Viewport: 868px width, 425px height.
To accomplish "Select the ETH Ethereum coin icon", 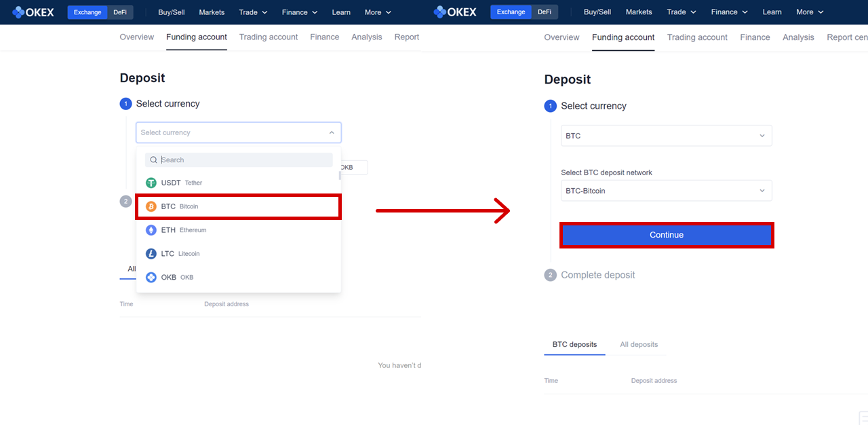I will point(151,230).
